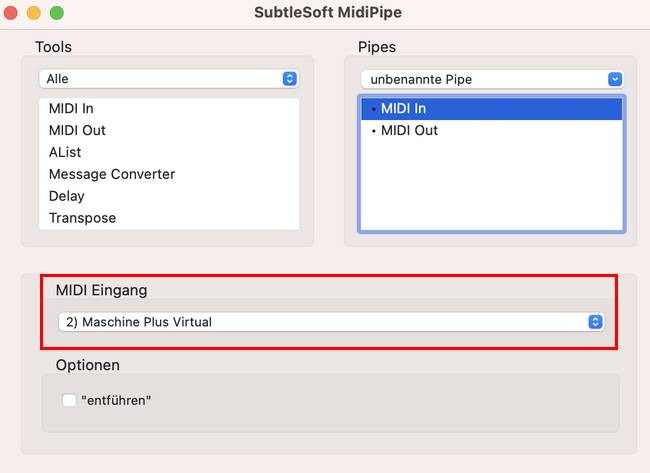Select MIDI Out in the Pipes list
The image size is (650, 473).
click(x=492, y=131)
